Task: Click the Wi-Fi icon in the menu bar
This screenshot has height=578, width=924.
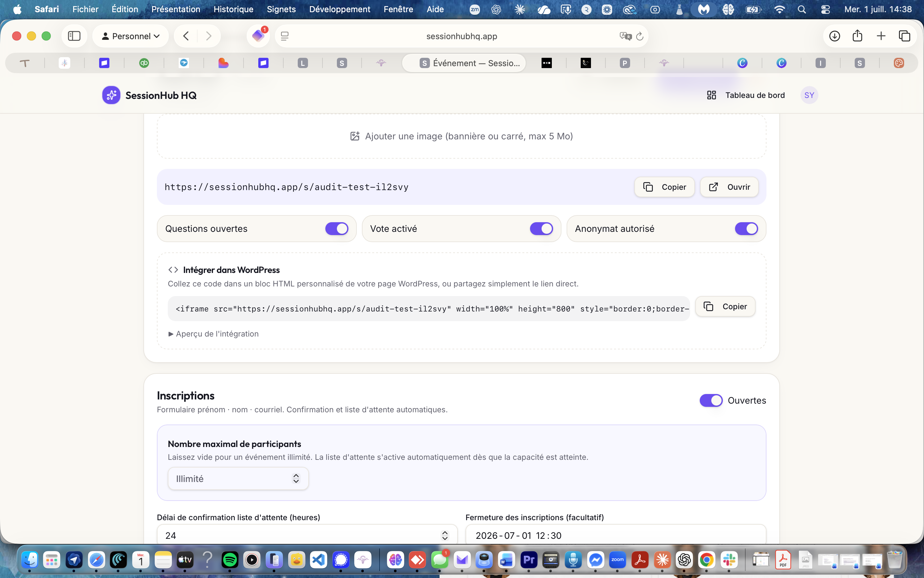Action: [779, 10]
